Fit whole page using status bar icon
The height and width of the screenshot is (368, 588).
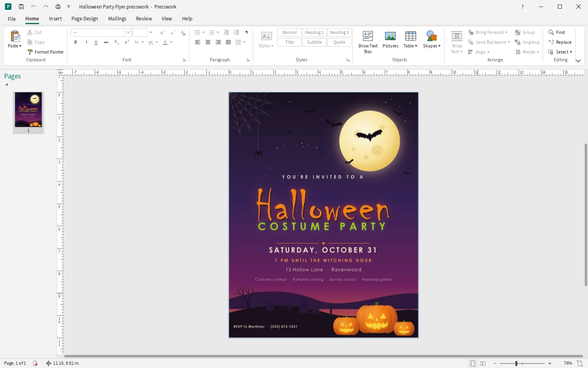(579, 363)
